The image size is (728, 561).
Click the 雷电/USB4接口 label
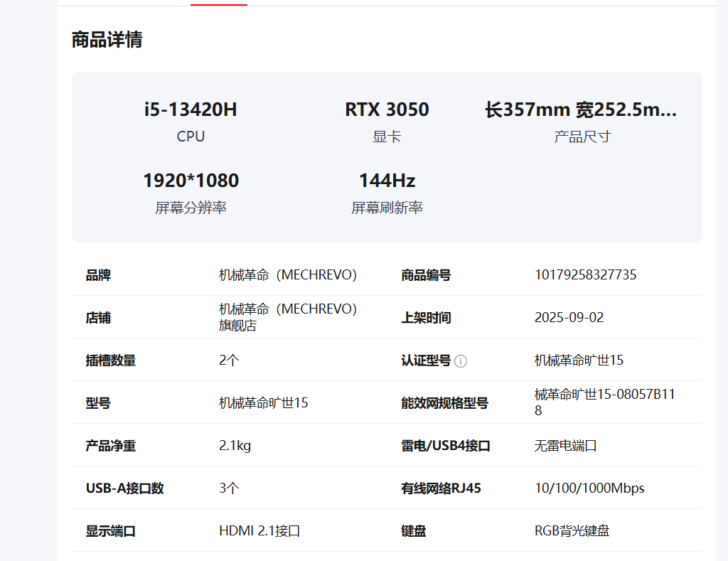(x=446, y=446)
